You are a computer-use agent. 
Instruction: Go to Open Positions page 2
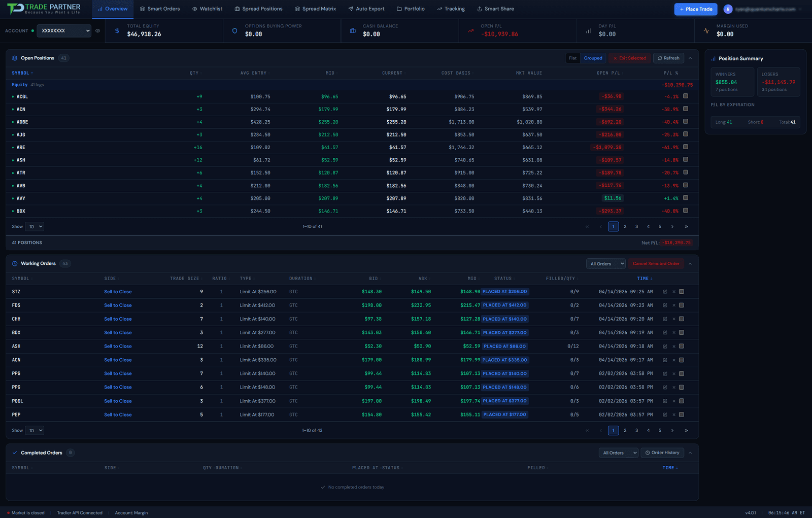point(625,227)
